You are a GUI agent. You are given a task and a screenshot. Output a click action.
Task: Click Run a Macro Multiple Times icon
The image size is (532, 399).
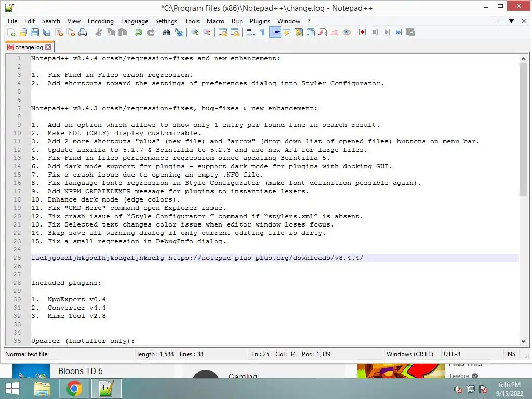(x=398, y=32)
